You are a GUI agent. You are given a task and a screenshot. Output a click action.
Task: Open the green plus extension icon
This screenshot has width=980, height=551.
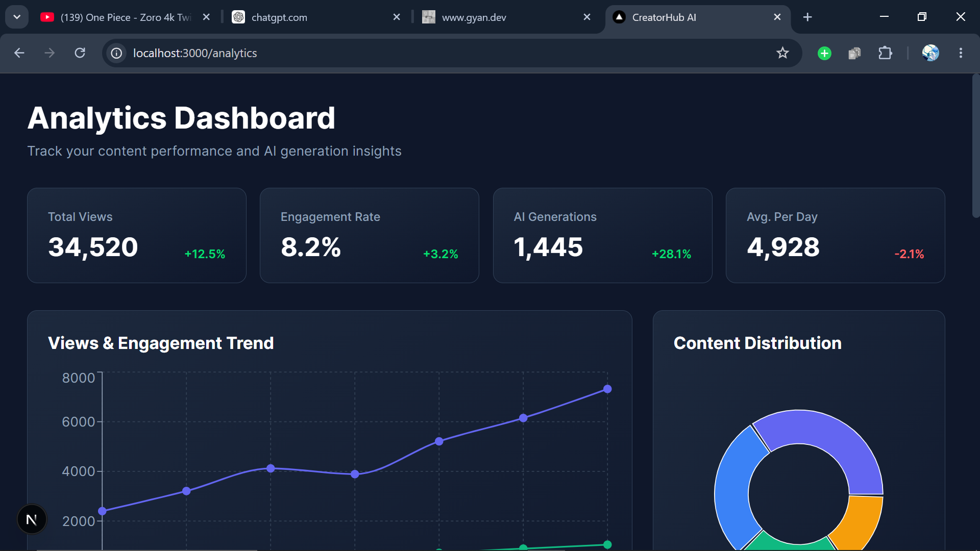click(x=824, y=53)
